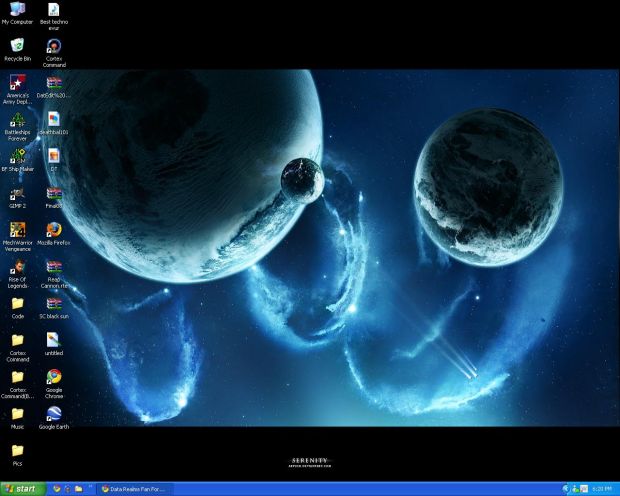Viewport: 620px width, 496px height.
Task: Open the Start menu
Action: 23,489
